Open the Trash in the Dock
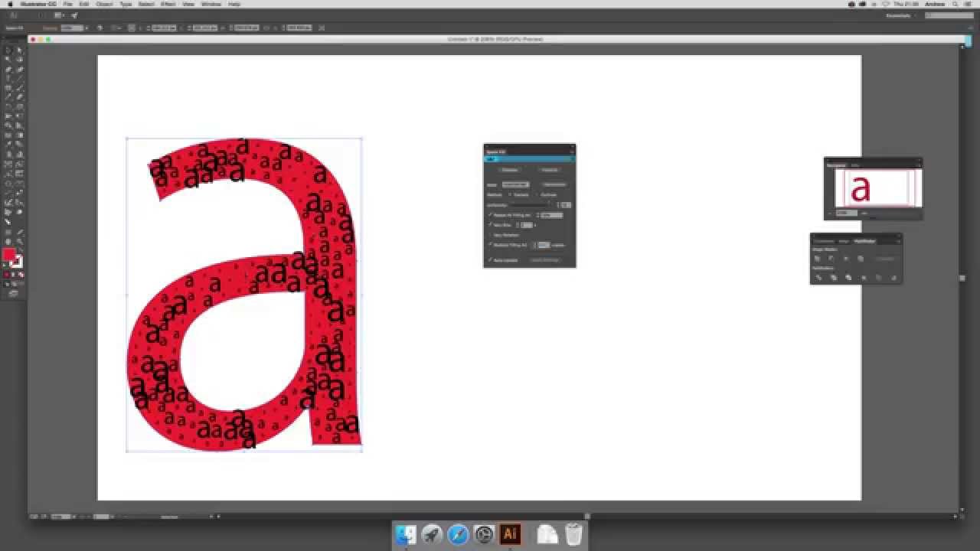This screenshot has width=980, height=551. [x=573, y=534]
